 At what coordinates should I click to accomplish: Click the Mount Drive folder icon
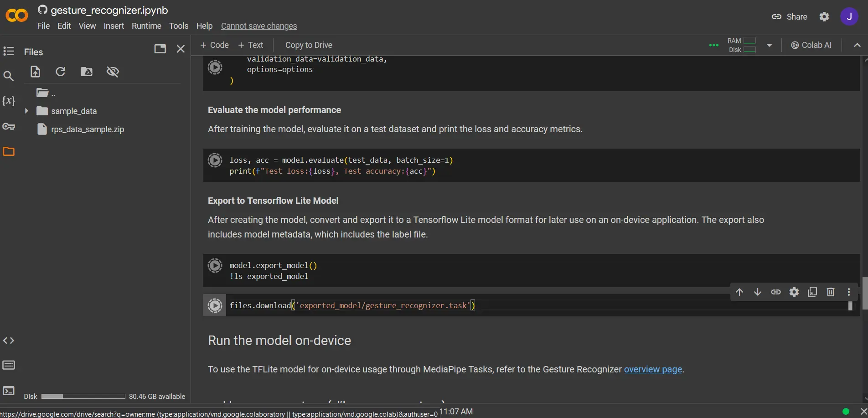tap(87, 72)
